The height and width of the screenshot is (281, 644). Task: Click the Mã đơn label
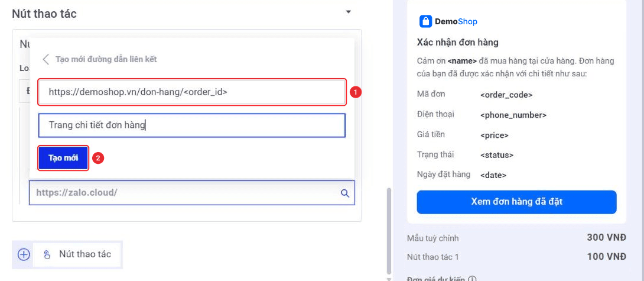tap(431, 94)
